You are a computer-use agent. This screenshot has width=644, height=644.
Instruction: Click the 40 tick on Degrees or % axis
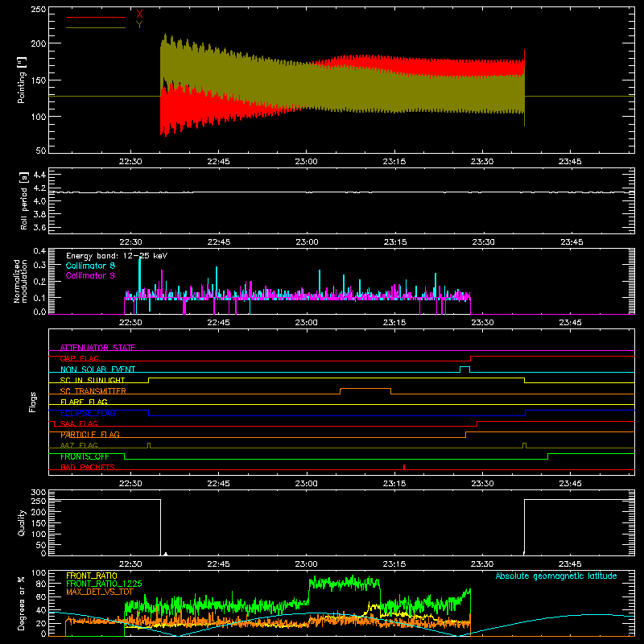pos(41,610)
